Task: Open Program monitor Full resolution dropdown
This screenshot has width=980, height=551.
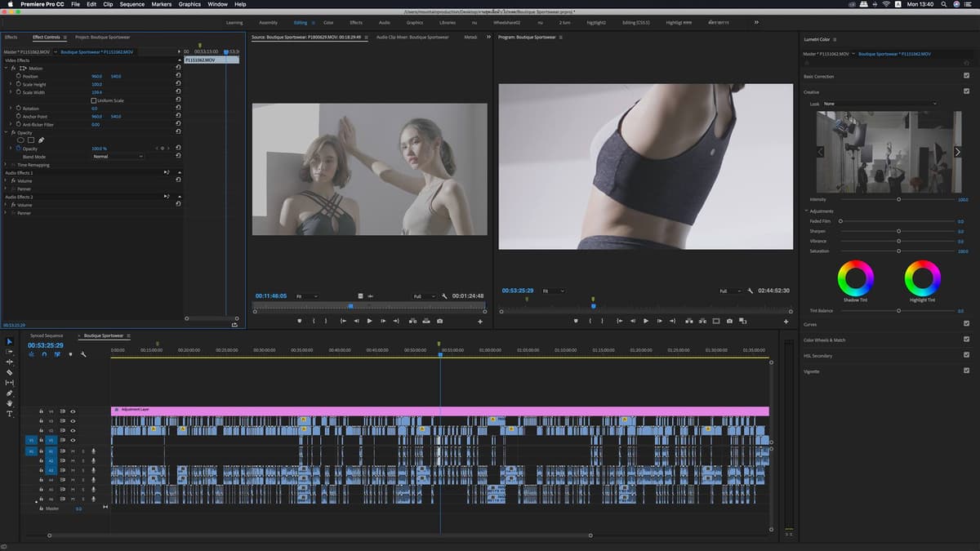Action: click(x=729, y=291)
